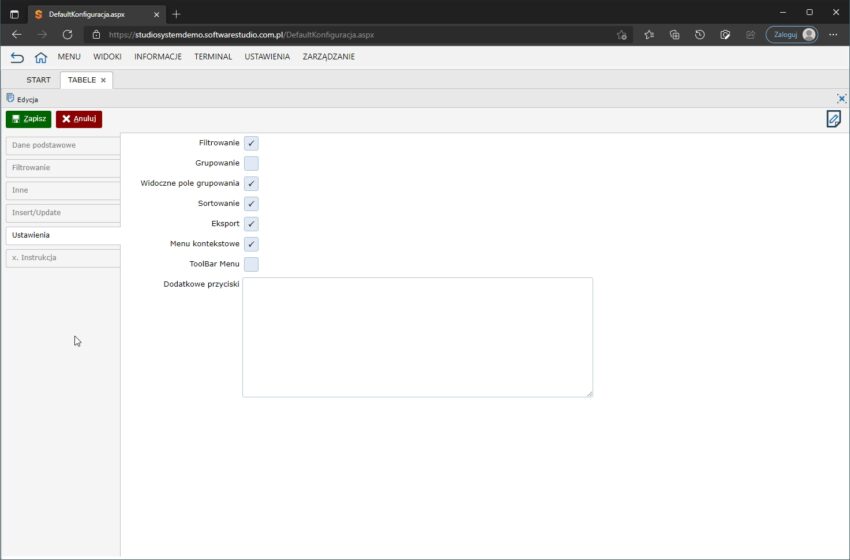Click the edit note icon at right
The image size is (850, 560).
pos(833,119)
